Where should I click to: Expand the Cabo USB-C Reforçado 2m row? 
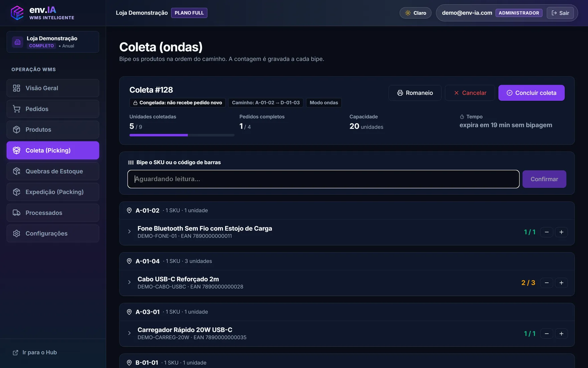point(129,282)
